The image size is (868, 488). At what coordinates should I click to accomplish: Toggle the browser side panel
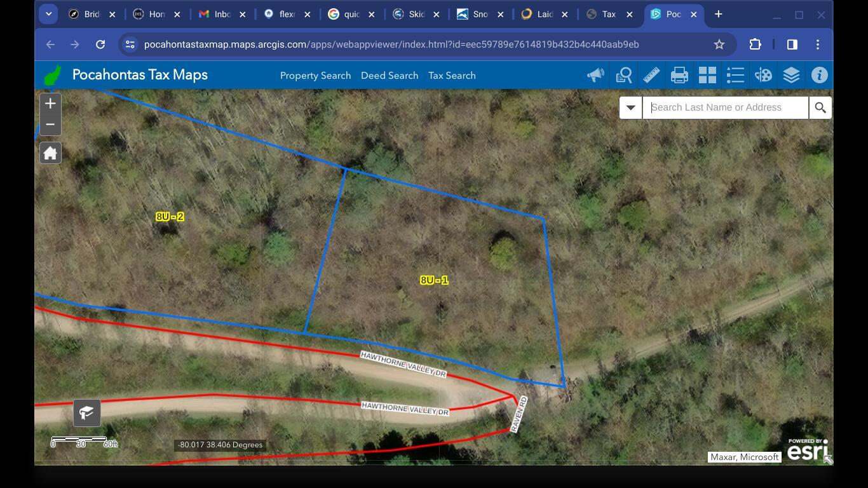pyautogui.click(x=792, y=44)
